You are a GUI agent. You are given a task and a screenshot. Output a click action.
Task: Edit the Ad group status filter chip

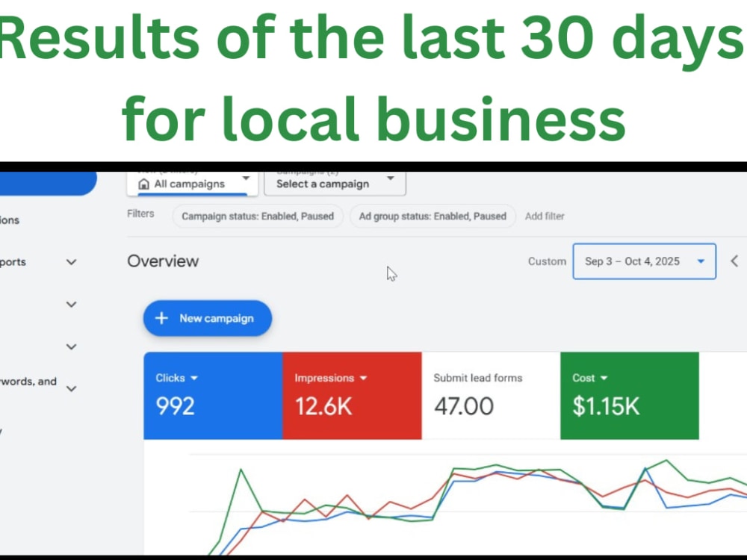click(x=433, y=217)
